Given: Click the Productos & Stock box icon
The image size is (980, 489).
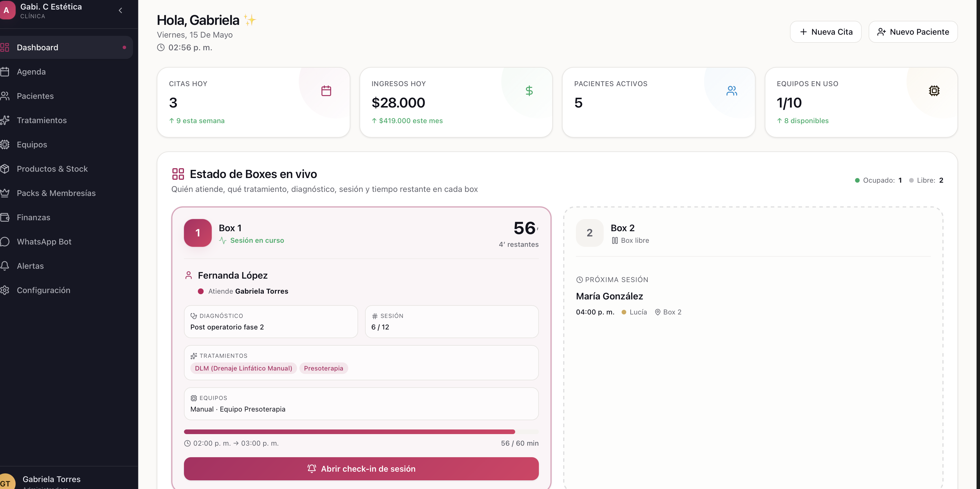Looking at the screenshot, I should 5,169.
